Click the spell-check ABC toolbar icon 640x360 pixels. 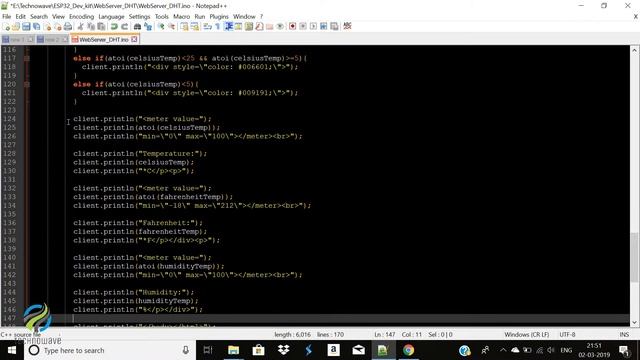tap(347, 27)
